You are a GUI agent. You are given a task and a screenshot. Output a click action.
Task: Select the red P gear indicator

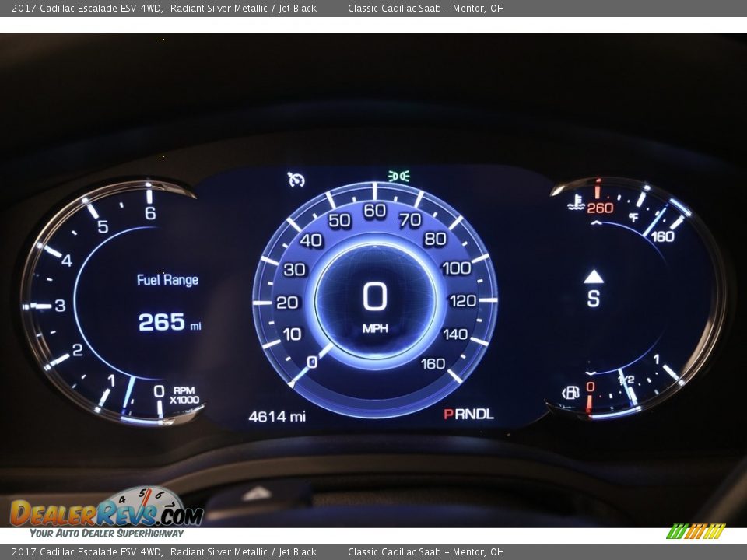448,415
